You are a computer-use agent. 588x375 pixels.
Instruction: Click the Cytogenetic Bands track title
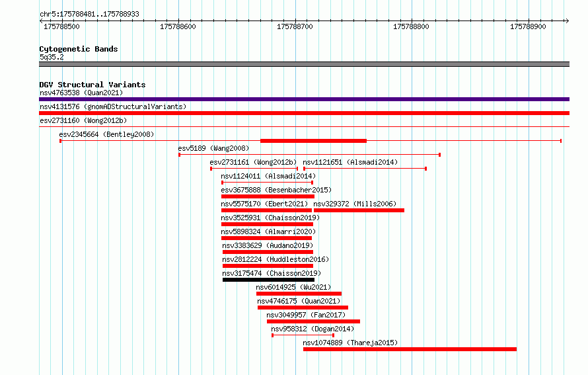coord(79,49)
